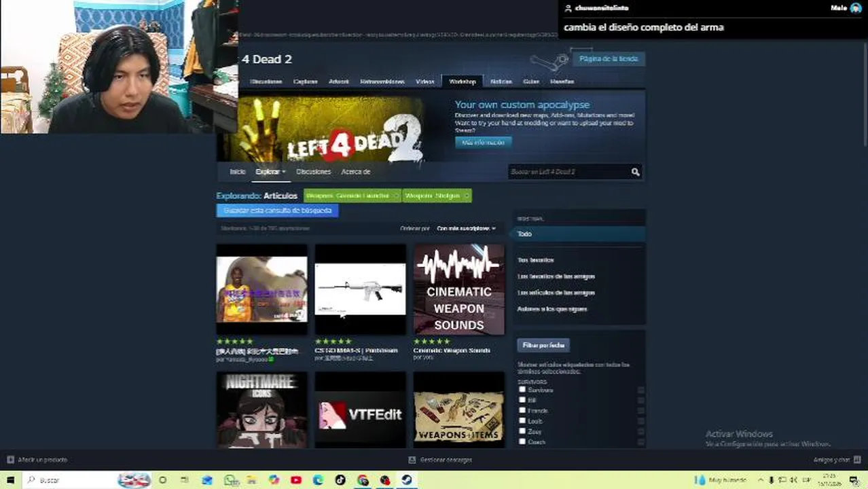Click the Steam logo next to store page button
The image size is (868, 489).
pyautogui.click(x=549, y=61)
